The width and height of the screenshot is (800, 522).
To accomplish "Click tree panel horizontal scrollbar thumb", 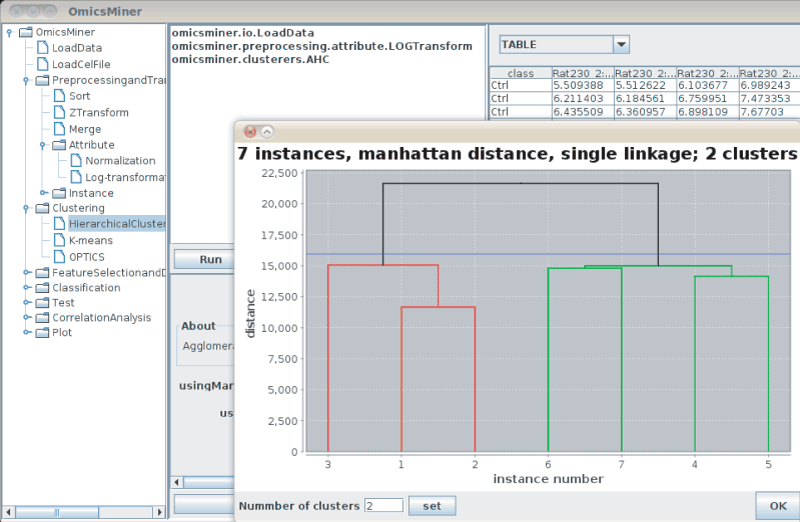I will pos(57,512).
